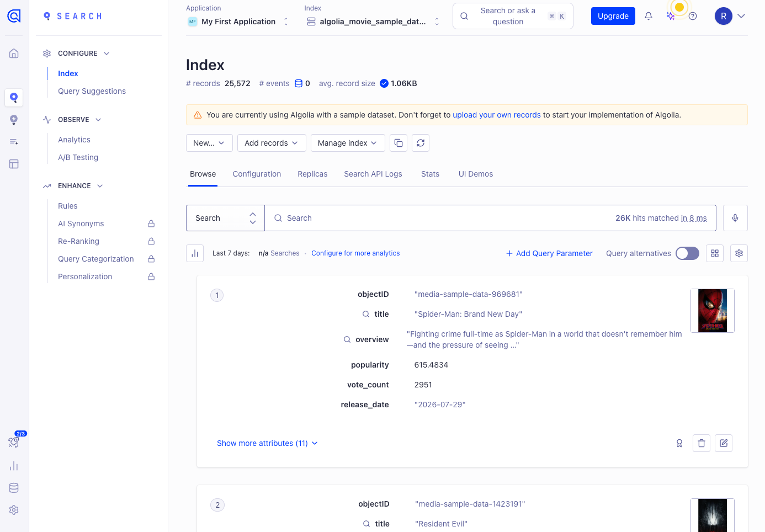The image size is (765, 532).
Task: Delete the Spider-Man record
Action: [x=702, y=443]
